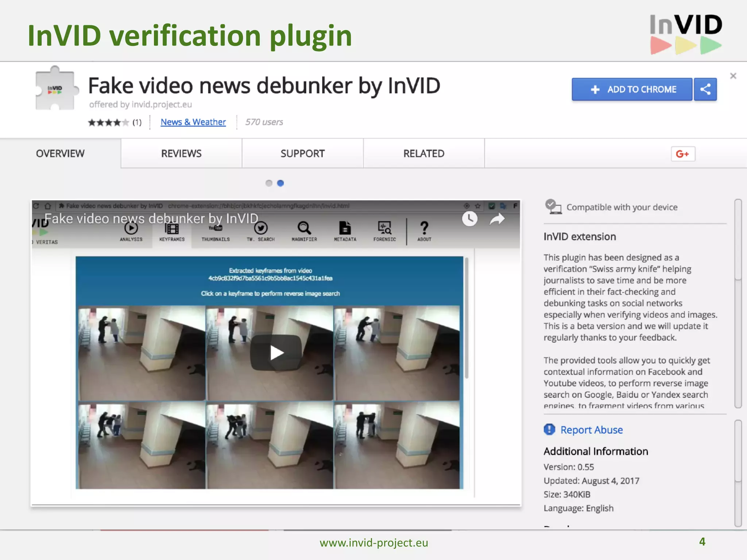The height and width of the screenshot is (560, 747).
Task: Open the About question mark icon
Action: click(x=424, y=232)
